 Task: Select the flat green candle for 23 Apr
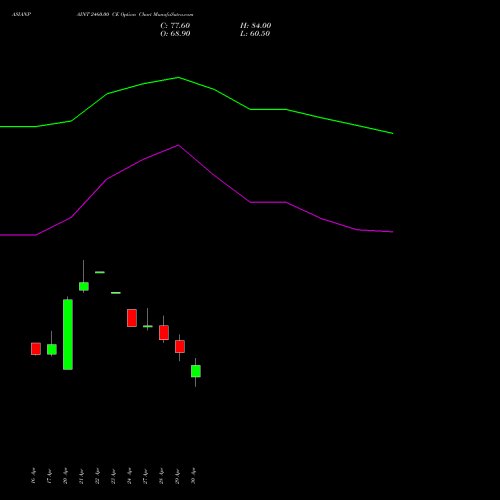point(116,293)
